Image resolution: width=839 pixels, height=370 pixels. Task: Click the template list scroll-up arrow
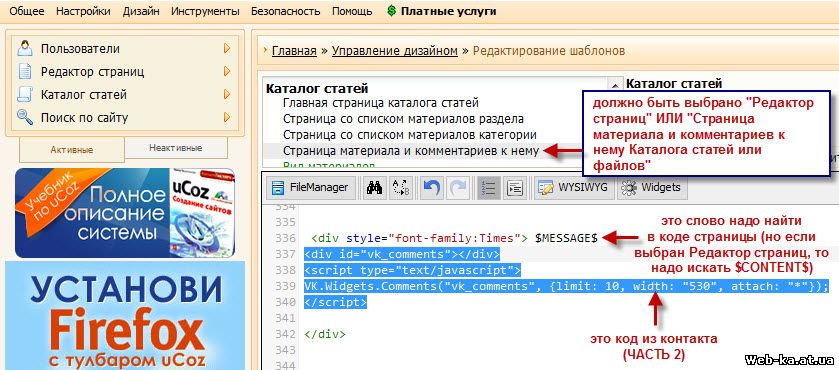(x=616, y=85)
